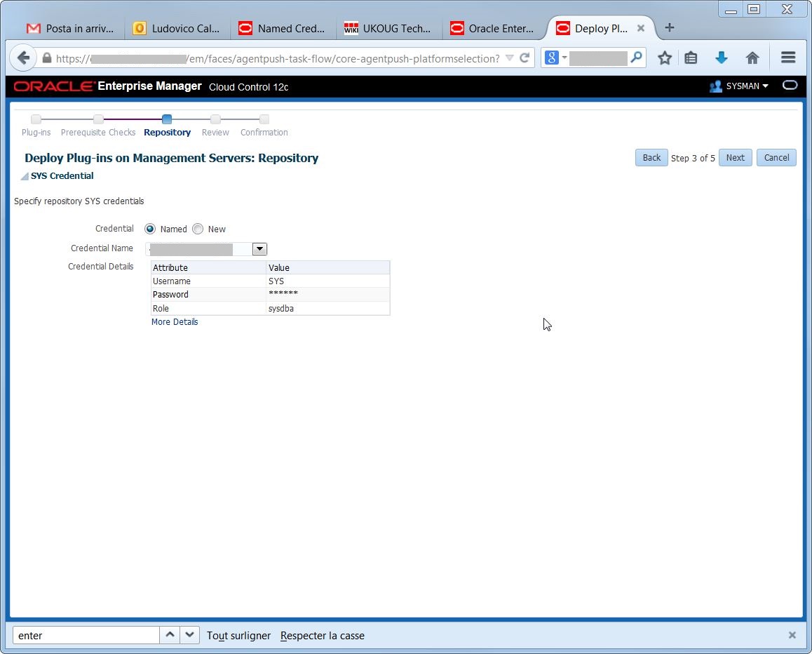Open the bookmarks list icon

691,58
